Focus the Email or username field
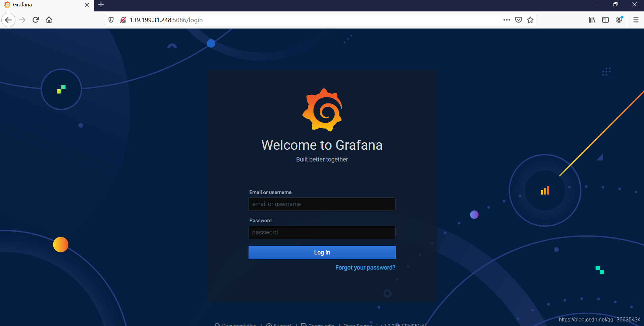This screenshot has height=326, width=644. [x=322, y=204]
